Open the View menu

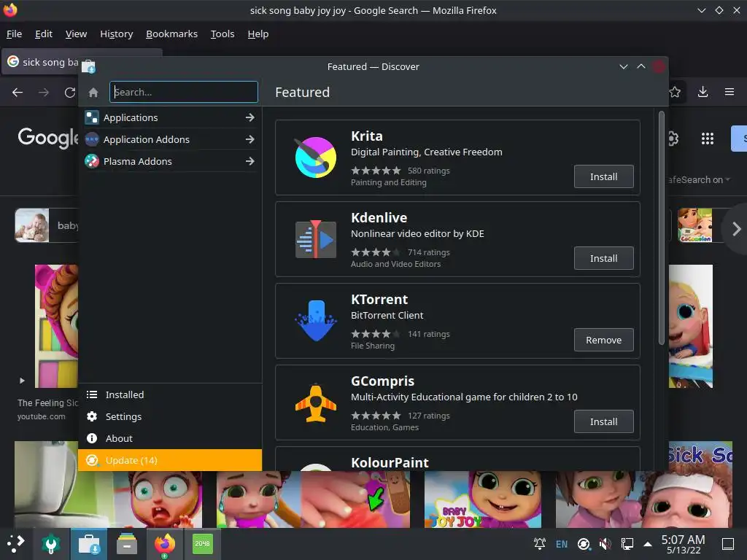[76, 34]
